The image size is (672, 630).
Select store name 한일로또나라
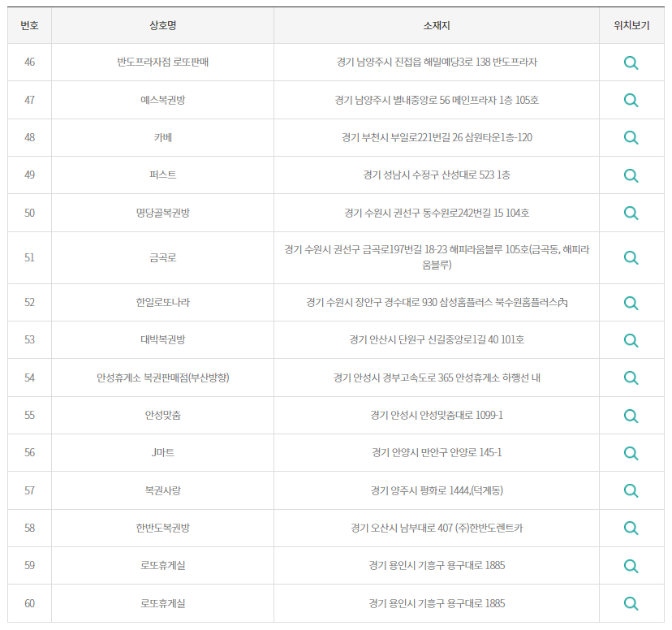(x=163, y=303)
